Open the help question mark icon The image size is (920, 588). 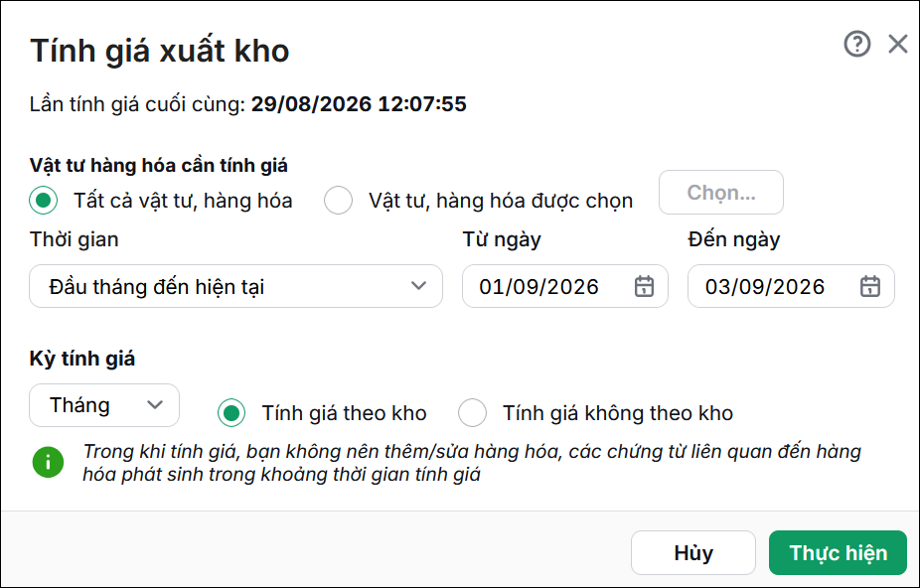pos(857,44)
